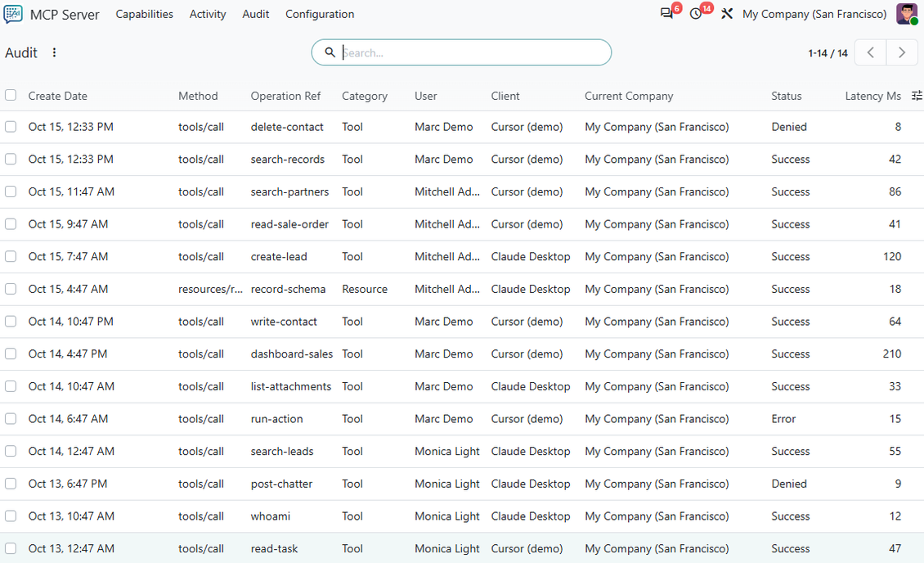
Task: Go to the previous page of records
Action: click(x=870, y=52)
